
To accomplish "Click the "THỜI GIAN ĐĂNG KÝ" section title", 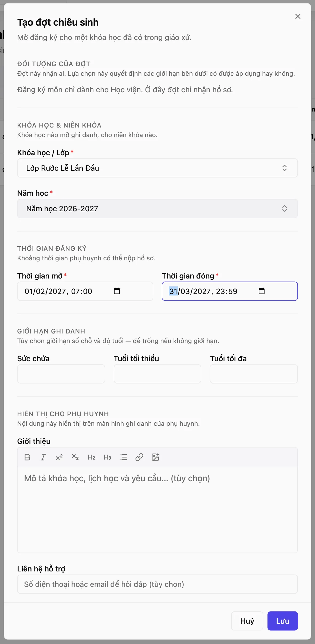I will pyautogui.click(x=52, y=249).
